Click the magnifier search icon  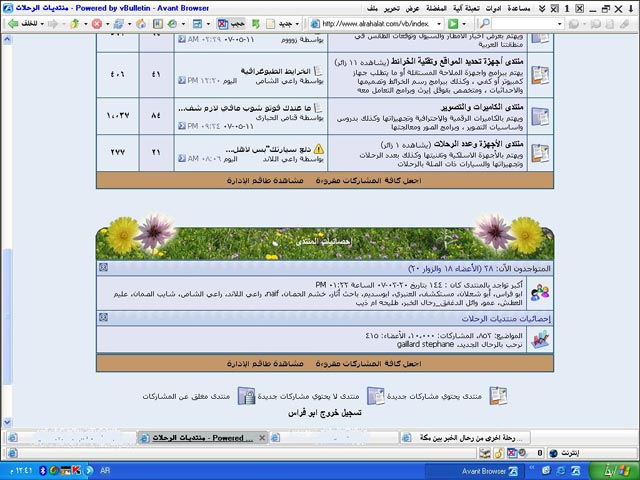coord(484,24)
